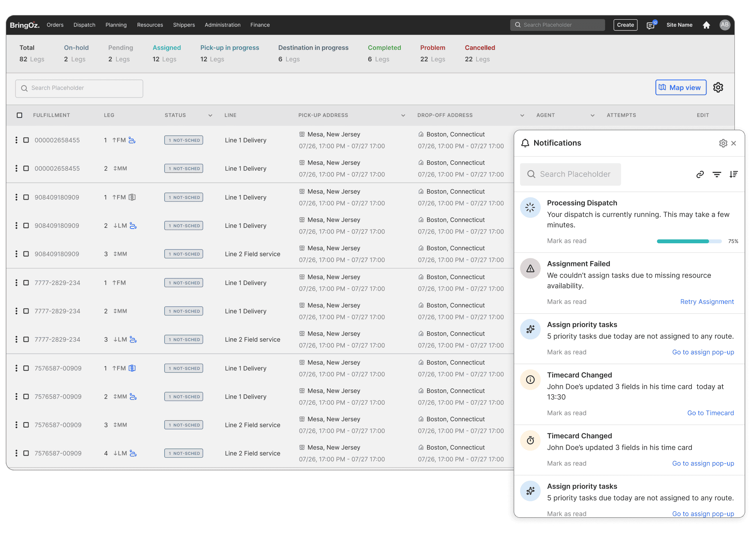Click the route icon on 7576587-00909 leg 2
This screenshot has width=756, height=541.
click(x=133, y=397)
